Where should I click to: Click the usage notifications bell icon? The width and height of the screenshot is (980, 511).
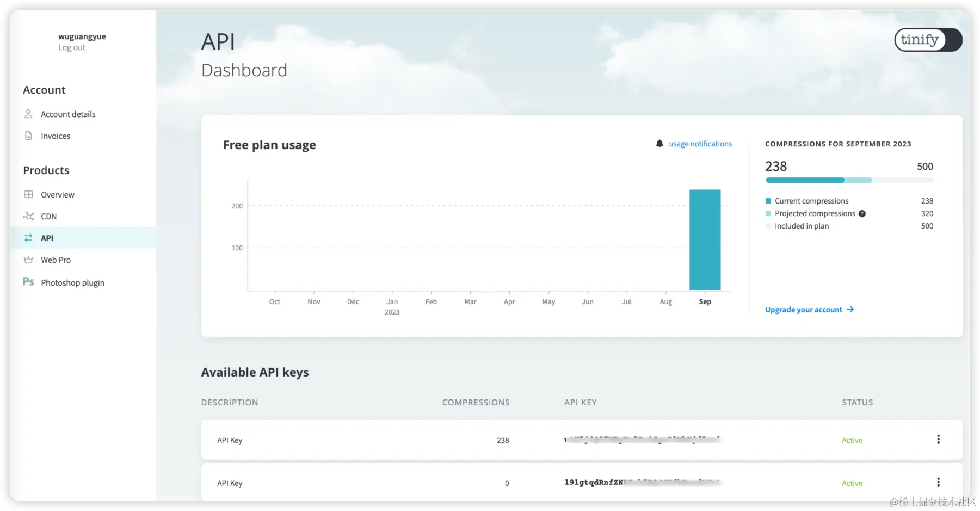tap(660, 144)
